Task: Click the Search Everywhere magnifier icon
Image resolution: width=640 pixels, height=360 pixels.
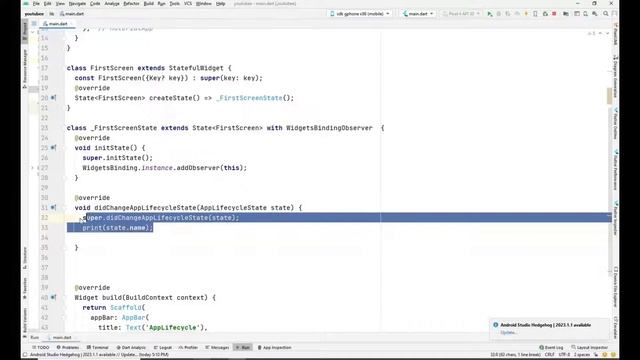Action: click(x=606, y=13)
